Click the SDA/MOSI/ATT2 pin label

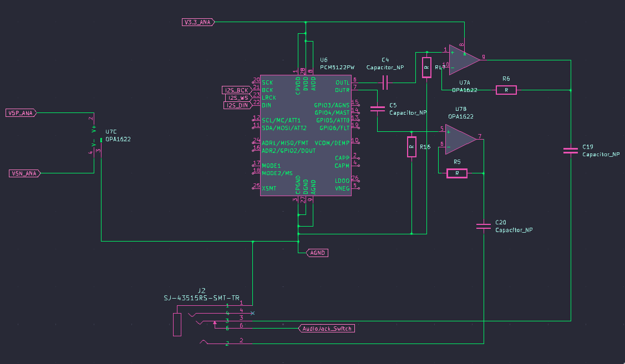(284, 128)
